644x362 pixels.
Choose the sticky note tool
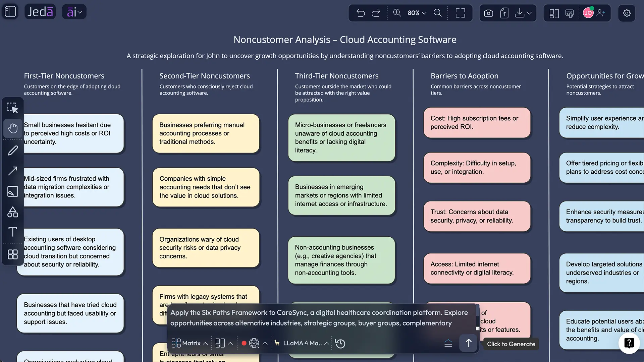[x=13, y=191]
